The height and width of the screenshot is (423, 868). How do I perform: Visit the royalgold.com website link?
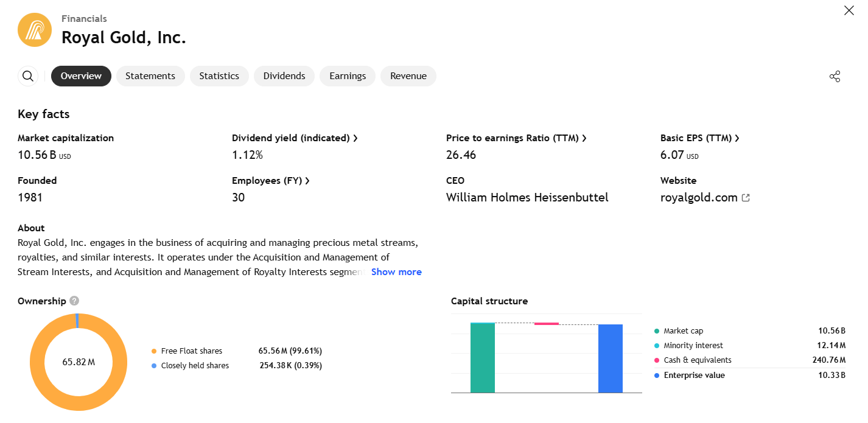pyautogui.click(x=699, y=198)
